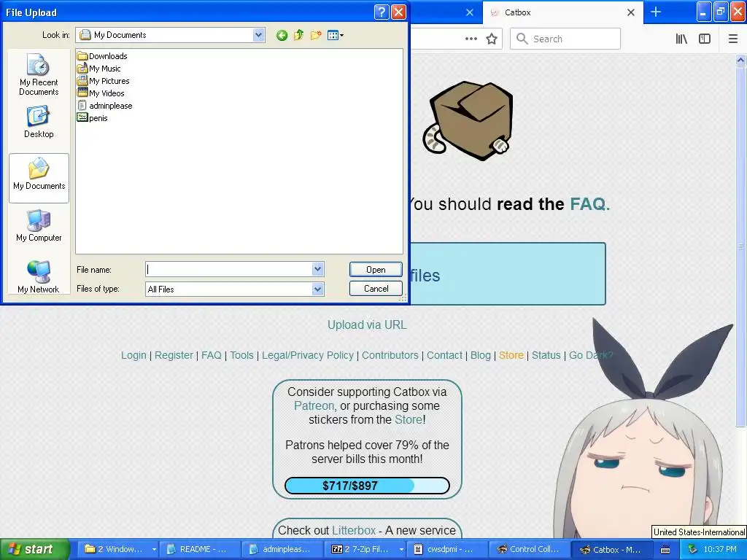The width and height of the screenshot is (747, 560).
Task: Expand the File name dropdown arrow
Action: (x=318, y=269)
